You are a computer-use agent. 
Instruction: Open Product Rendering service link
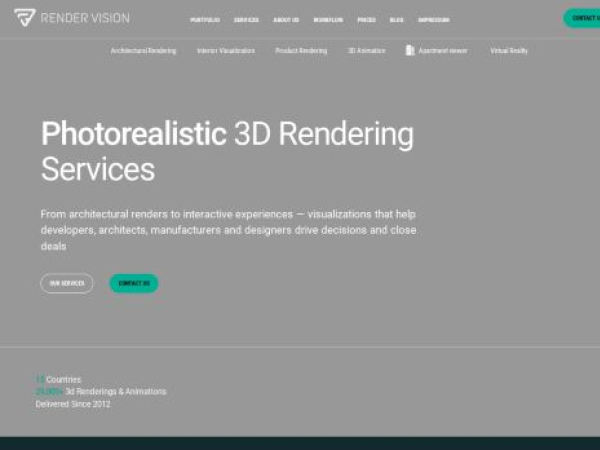301,51
